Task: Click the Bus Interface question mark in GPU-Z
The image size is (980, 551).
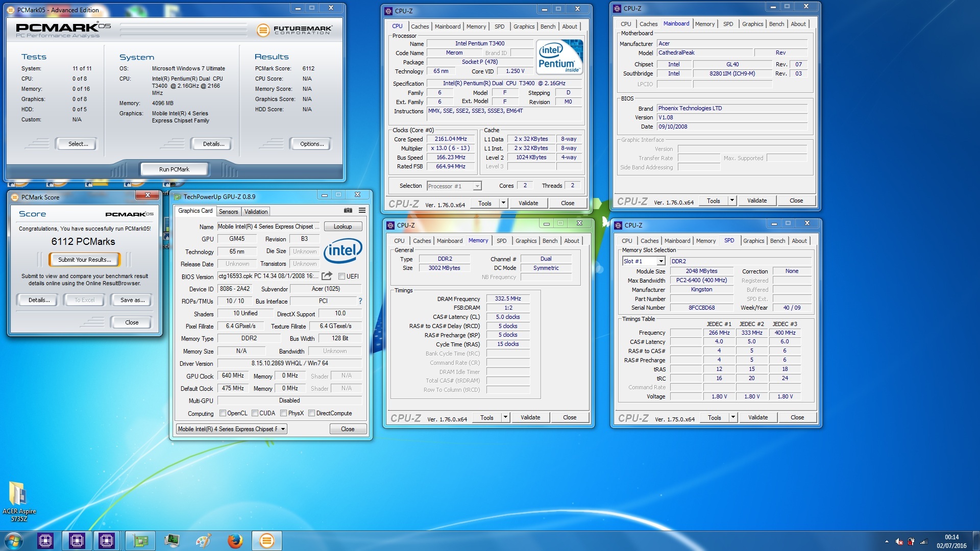Action: 360,301
